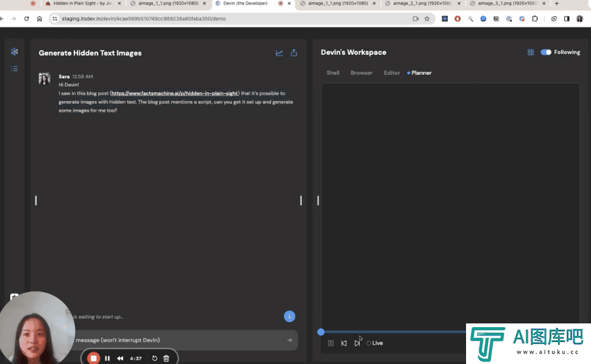591x364 pixels.
Task: Open the Chrome extensions puzzle menu
Action: (535, 19)
